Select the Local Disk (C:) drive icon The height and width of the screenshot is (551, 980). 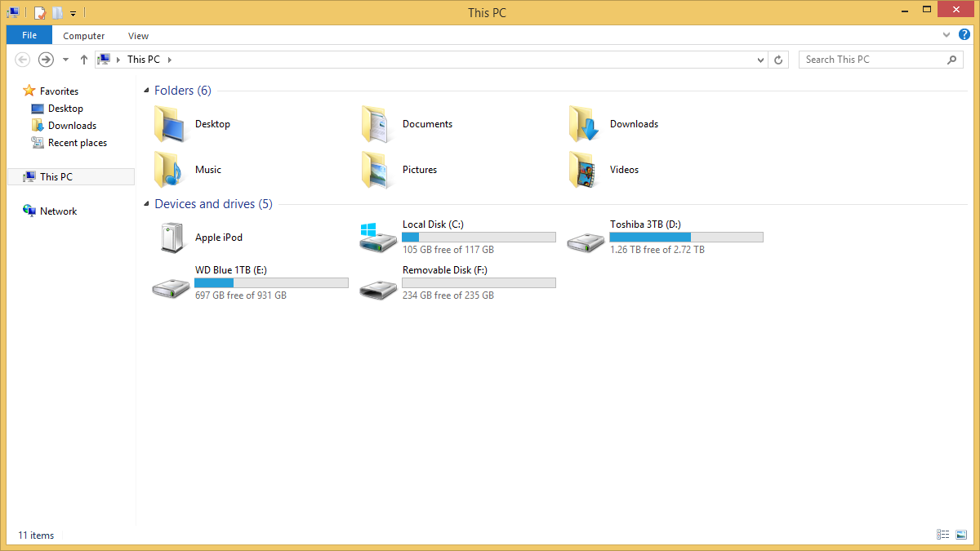tap(378, 238)
